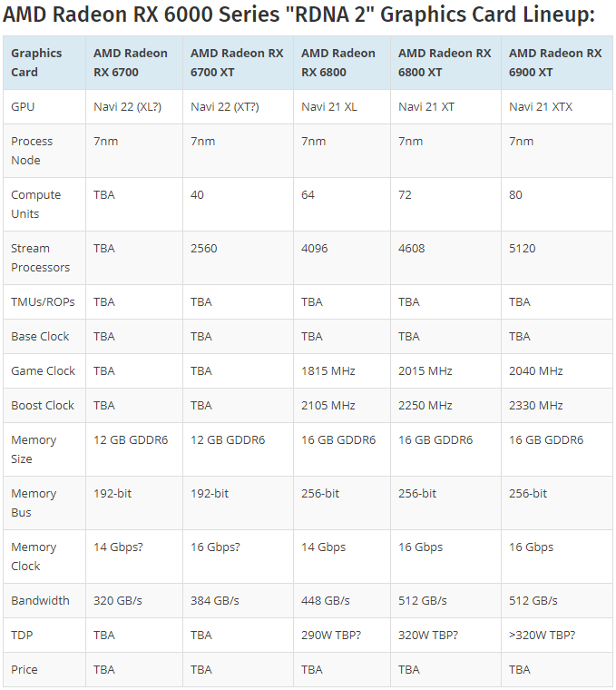The height and width of the screenshot is (690, 616).
Task: Click the >320W TBP? cell
Action: 542,635
